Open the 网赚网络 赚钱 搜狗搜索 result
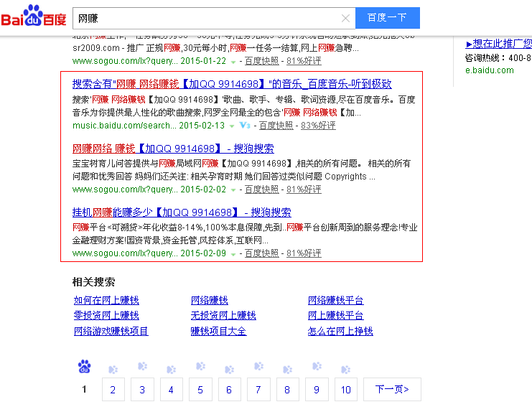The image size is (532, 412). [172, 149]
